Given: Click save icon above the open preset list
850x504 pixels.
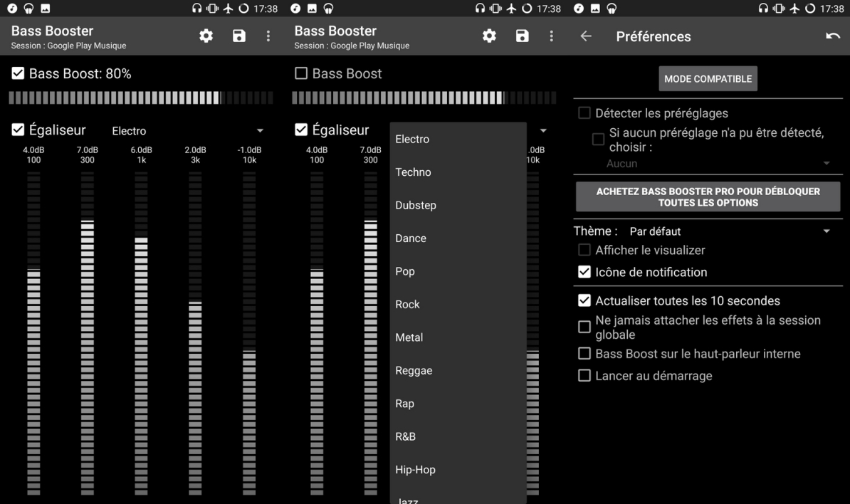Looking at the screenshot, I should pos(523,36).
